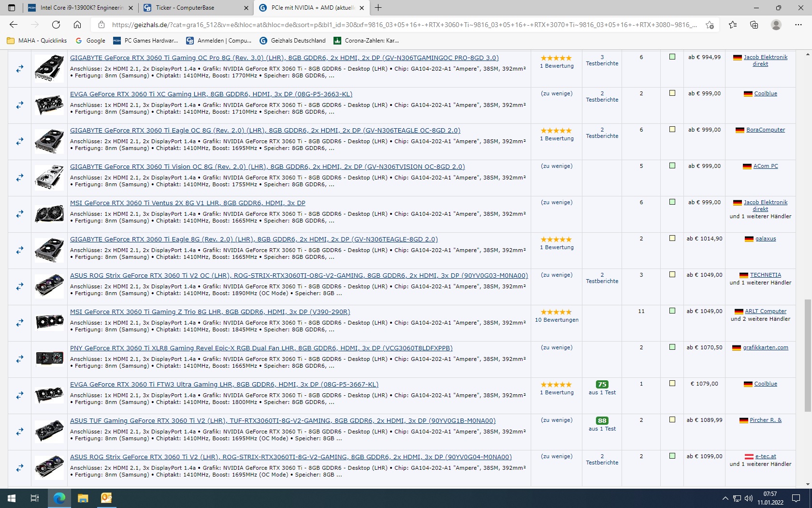
Task: Open the EVGA RTX 3060 Ti XC Gaming link
Action: pyautogui.click(x=211, y=94)
